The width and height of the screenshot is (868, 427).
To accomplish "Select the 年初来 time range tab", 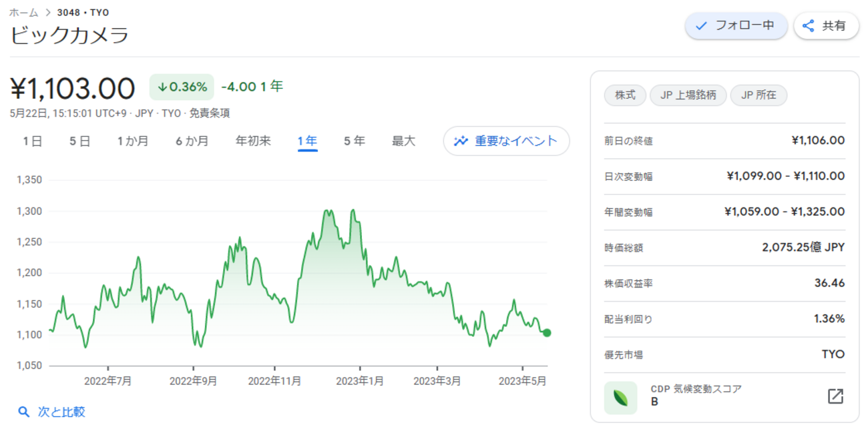I will 253,141.
